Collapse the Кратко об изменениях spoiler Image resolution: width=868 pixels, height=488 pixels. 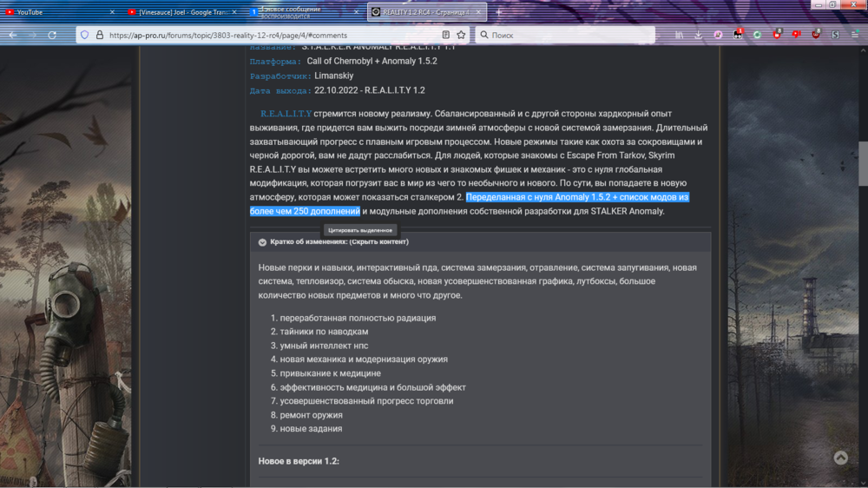[481, 242]
